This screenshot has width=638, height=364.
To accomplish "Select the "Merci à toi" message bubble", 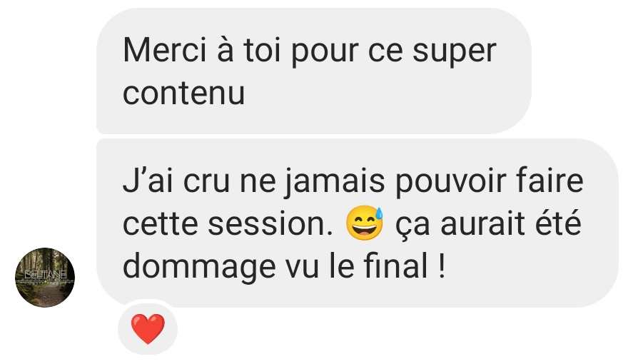I will tap(314, 71).
